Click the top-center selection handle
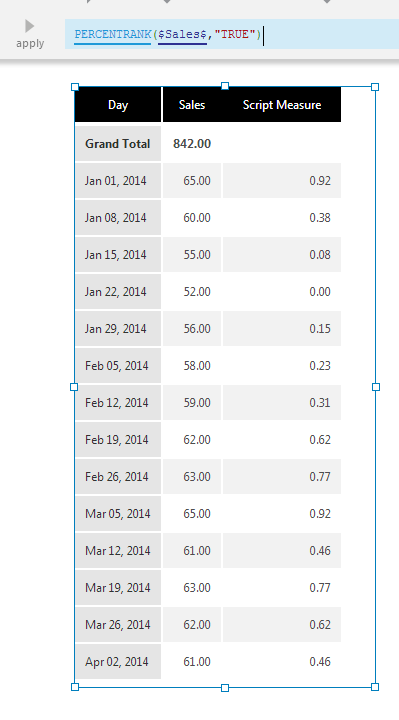399x720 pixels. 225,86
